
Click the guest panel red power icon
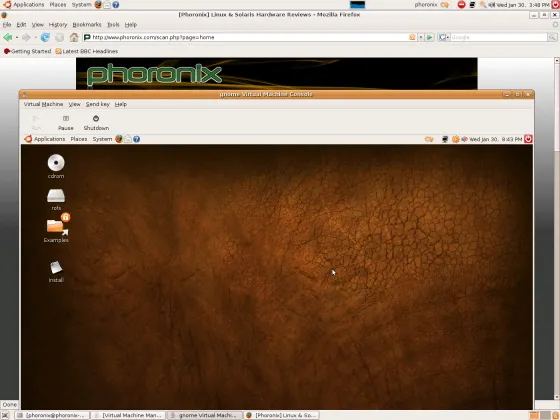[528, 139]
